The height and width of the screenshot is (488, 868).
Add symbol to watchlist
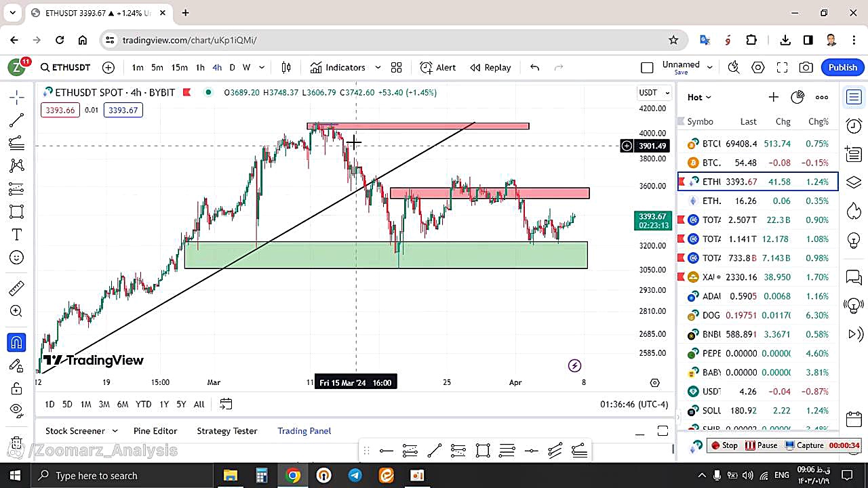click(773, 97)
